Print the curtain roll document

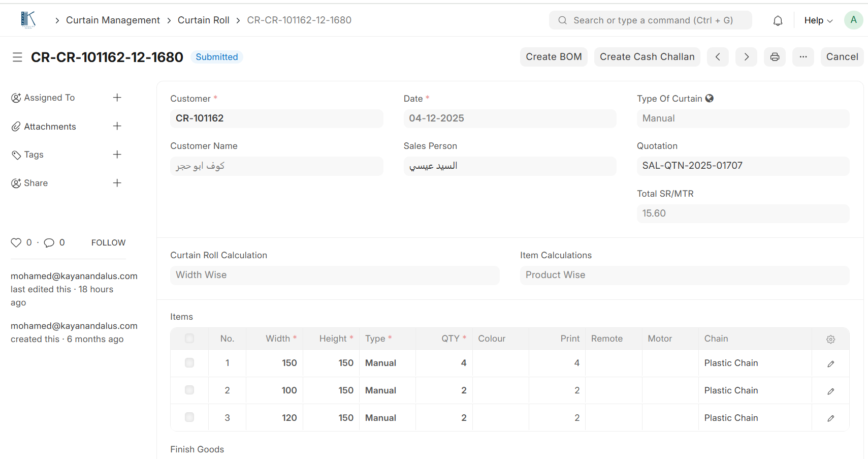(775, 57)
